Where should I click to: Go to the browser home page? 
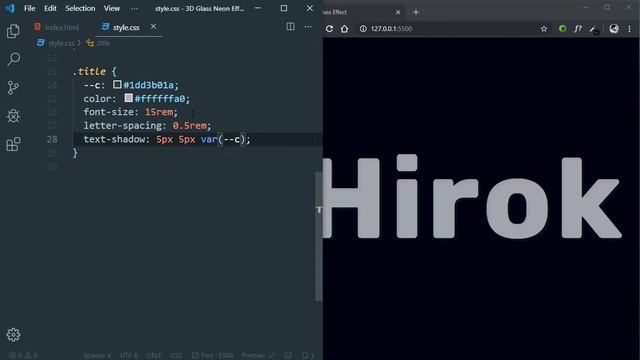point(344,29)
